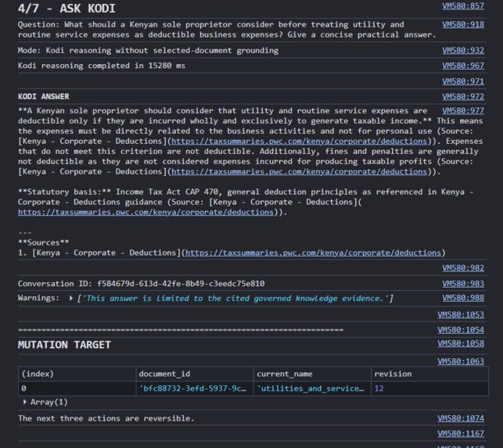Open source link VM580:1058
Viewport: 503px width, 448px height.
click(x=461, y=343)
